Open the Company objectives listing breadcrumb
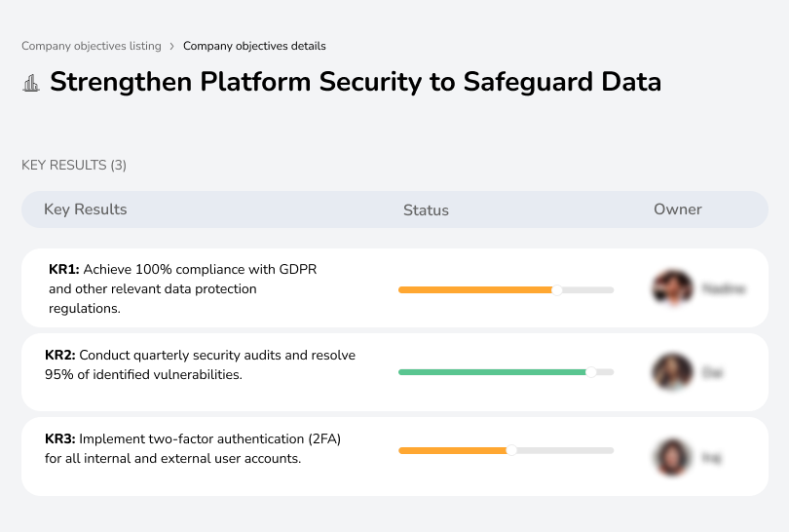The height and width of the screenshot is (532, 789). [x=92, y=46]
